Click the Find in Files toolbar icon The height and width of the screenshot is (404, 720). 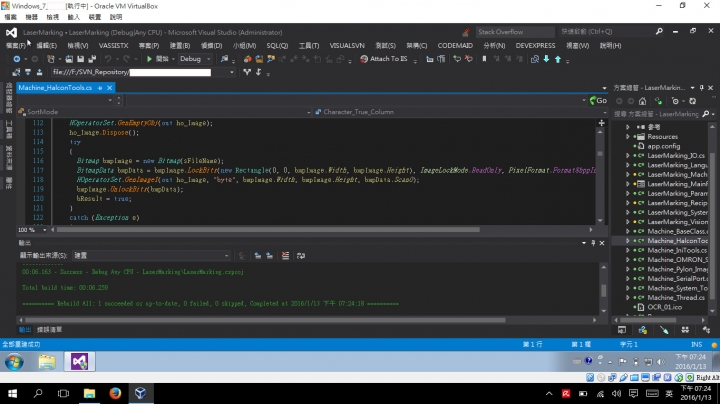(x=224, y=59)
